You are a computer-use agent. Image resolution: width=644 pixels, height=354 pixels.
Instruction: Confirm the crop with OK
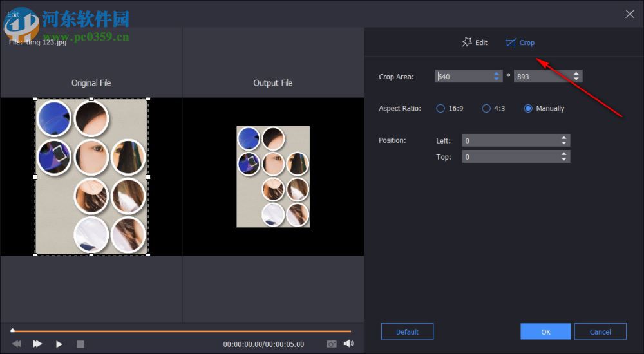[x=545, y=331]
